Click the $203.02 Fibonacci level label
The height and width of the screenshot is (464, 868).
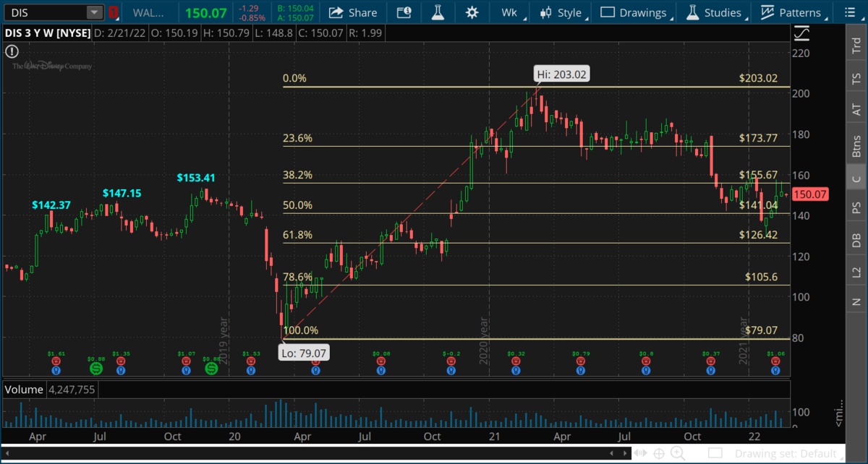coord(758,79)
